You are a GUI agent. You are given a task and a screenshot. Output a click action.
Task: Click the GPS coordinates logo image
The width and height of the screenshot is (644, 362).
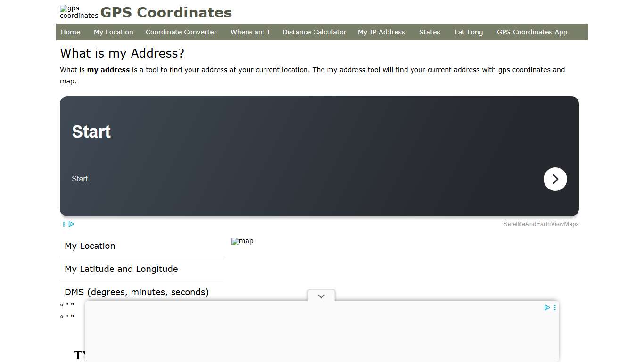[78, 12]
